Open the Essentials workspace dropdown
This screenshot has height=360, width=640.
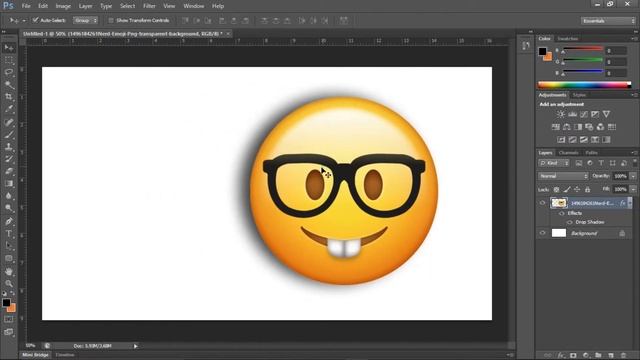click(608, 20)
